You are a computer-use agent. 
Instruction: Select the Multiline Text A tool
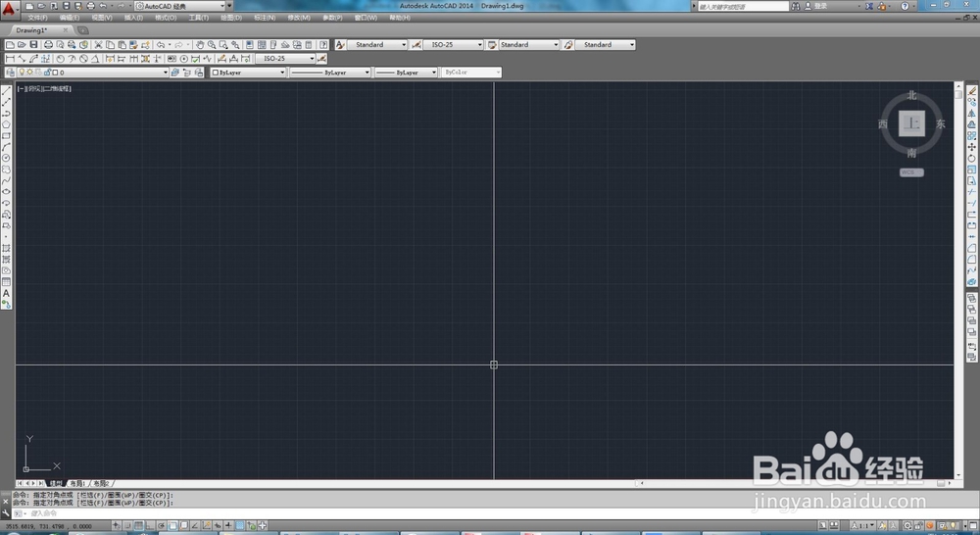click(x=6, y=293)
